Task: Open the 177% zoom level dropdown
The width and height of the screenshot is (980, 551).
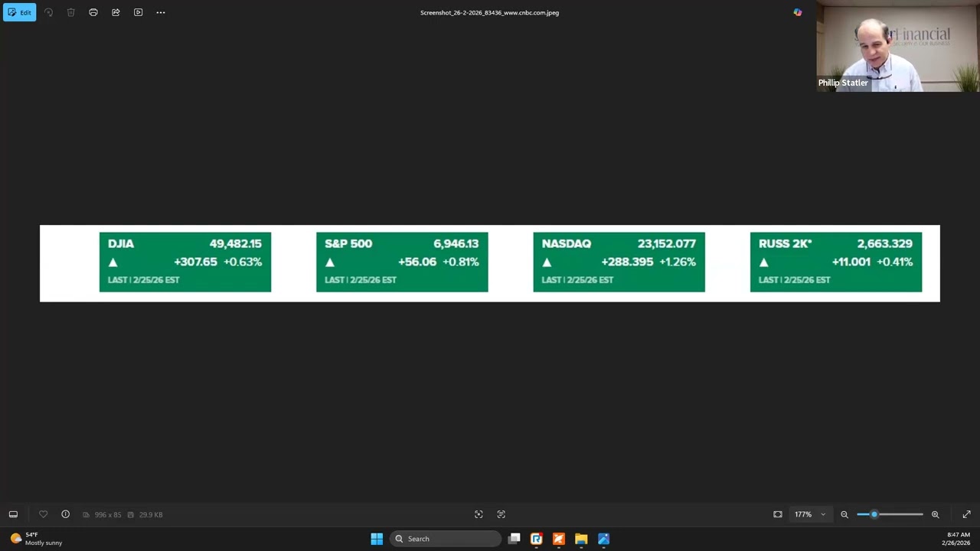Action: [810, 514]
